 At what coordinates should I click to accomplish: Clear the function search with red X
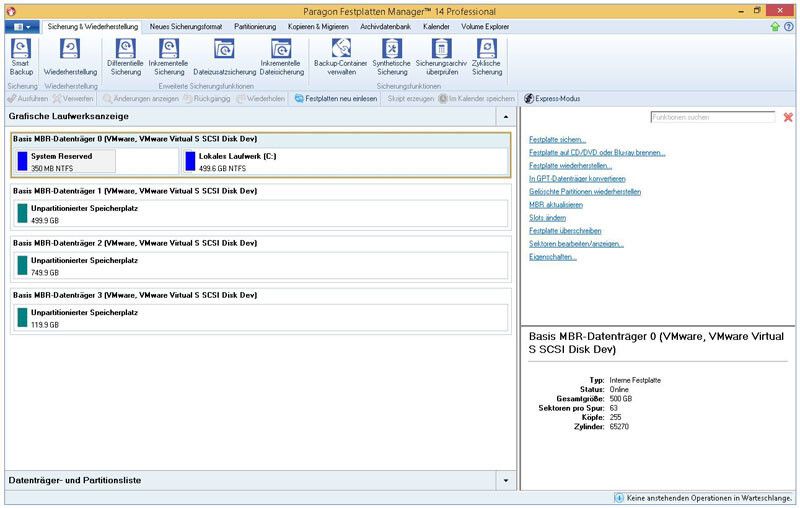click(x=788, y=117)
